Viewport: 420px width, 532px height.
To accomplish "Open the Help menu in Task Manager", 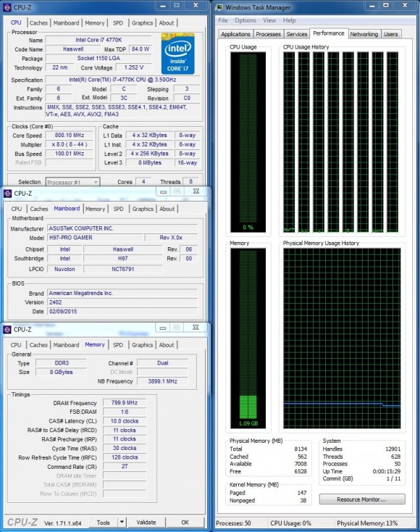I will tap(289, 20).
